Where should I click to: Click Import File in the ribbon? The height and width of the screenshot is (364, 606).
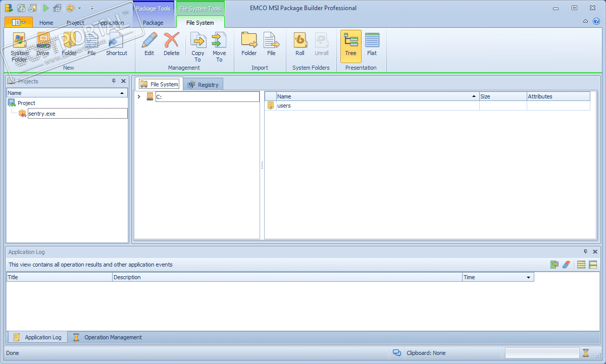(271, 44)
